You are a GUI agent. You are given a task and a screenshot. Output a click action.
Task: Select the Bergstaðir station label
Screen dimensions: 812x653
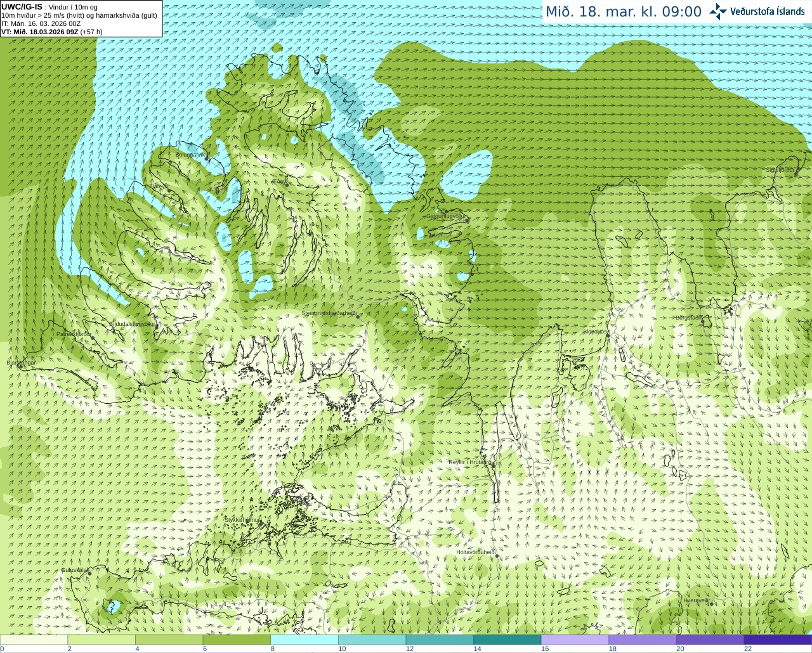(688, 318)
